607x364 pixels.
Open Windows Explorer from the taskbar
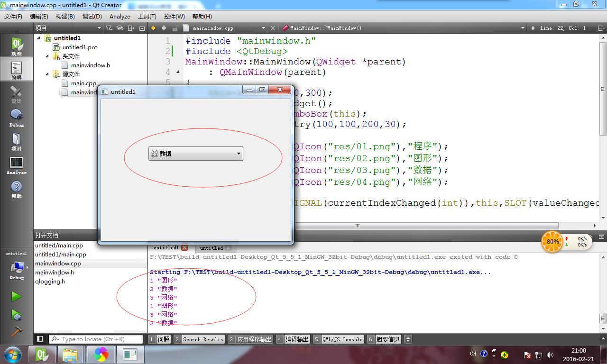pos(71,354)
